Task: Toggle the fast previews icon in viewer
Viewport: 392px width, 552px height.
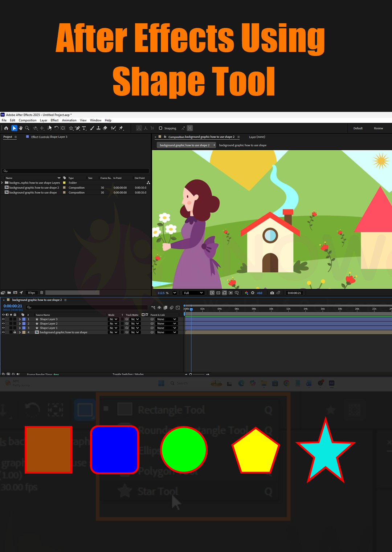Action: coord(212,293)
